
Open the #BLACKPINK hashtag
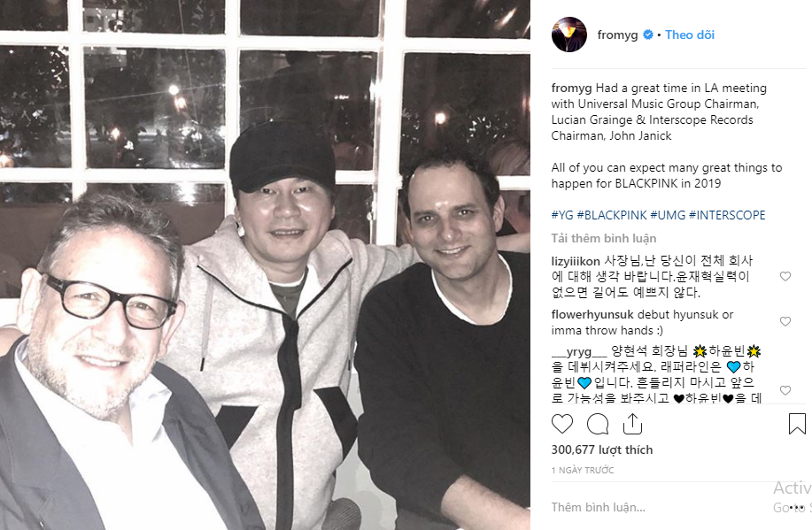pos(612,215)
